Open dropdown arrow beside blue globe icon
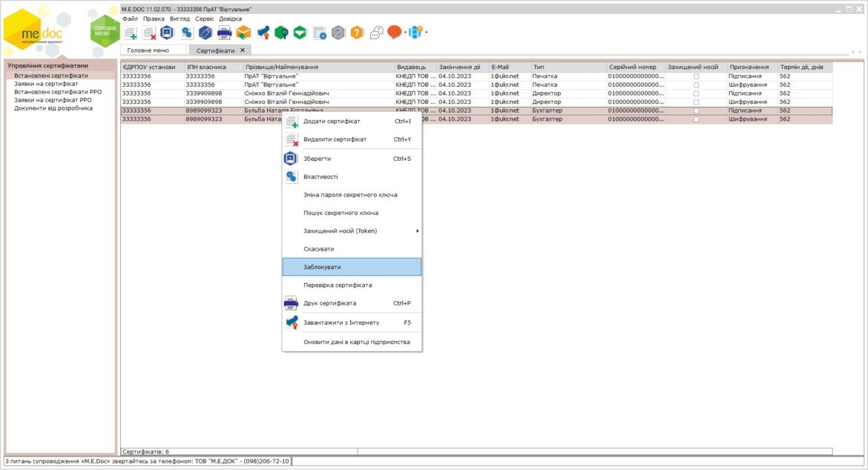Screen dimensions: 868x470 [x=427, y=33]
